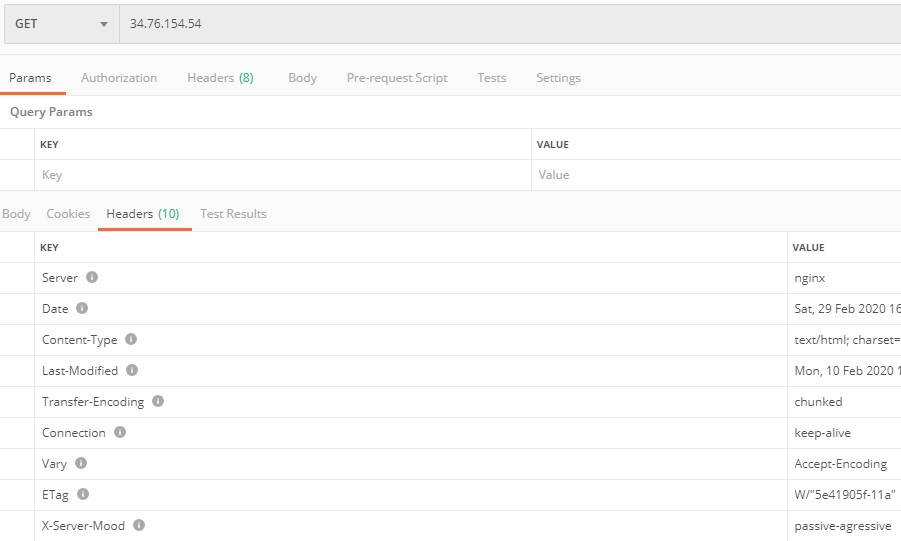The height and width of the screenshot is (541, 901).
Task: Show the response Cookies tab
Action: point(68,214)
